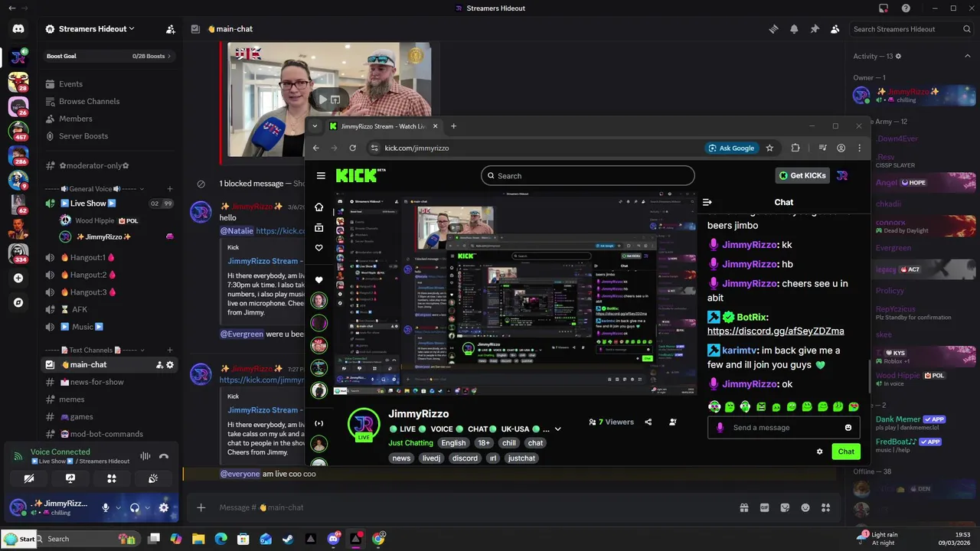Edit main-chat channel settings gear
980x551 pixels.
coord(170,365)
